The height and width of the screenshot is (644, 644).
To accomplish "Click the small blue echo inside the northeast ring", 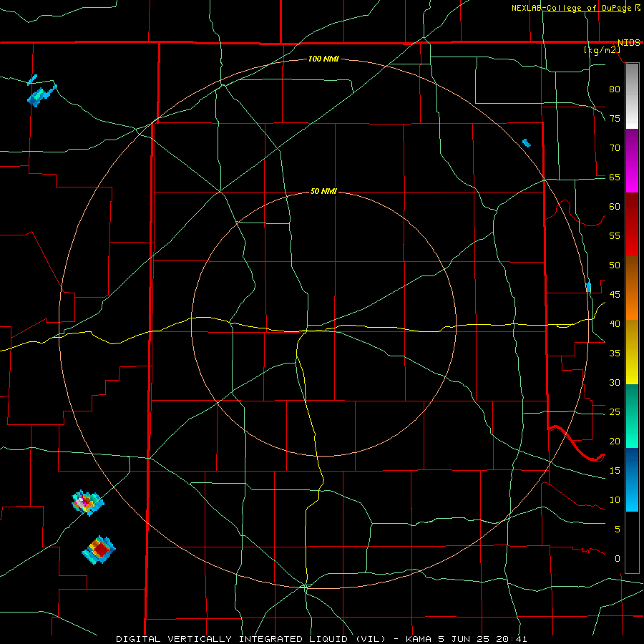I will coord(526,143).
